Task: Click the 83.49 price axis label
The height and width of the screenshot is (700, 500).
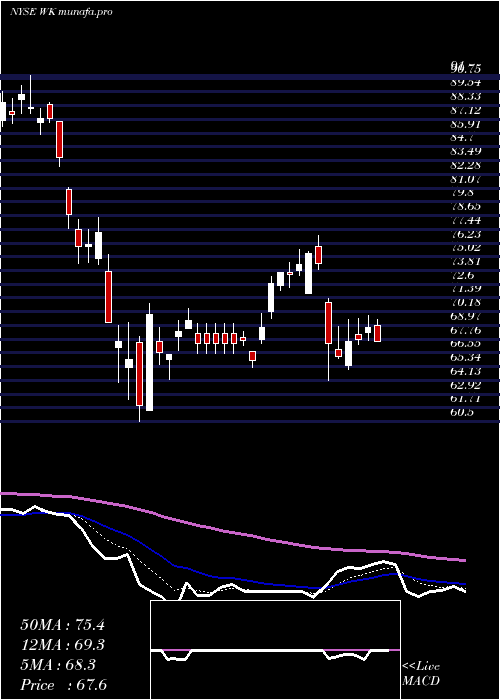Action: (466, 151)
